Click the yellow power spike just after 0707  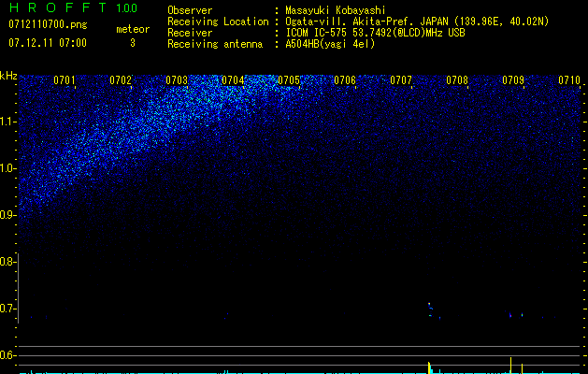coord(429,367)
